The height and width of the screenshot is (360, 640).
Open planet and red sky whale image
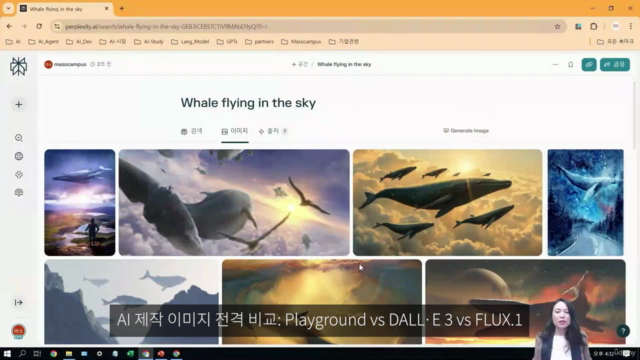[x=525, y=302]
